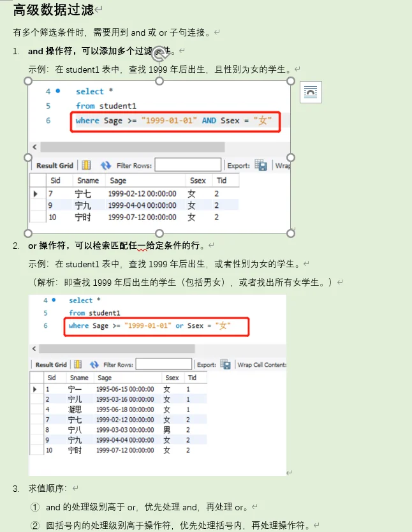The width and height of the screenshot is (412, 532).
Task: Click the top-left corner sizing handle of selected picture
Action: click(28, 81)
